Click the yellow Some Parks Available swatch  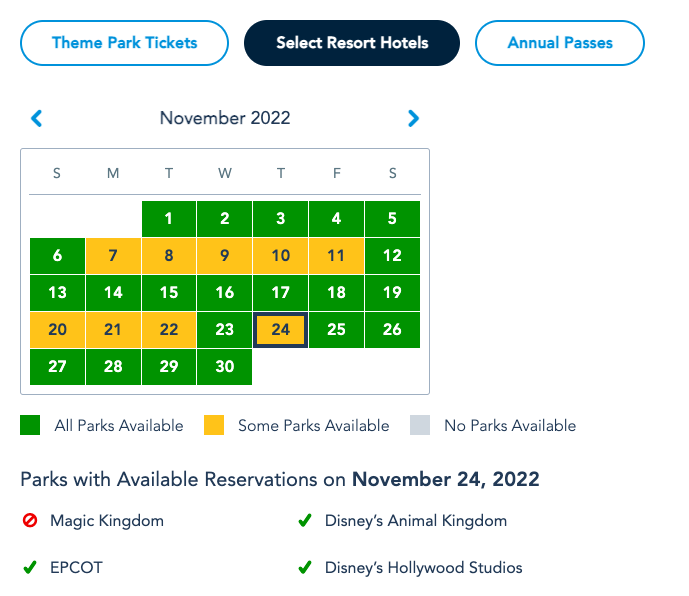pos(214,426)
